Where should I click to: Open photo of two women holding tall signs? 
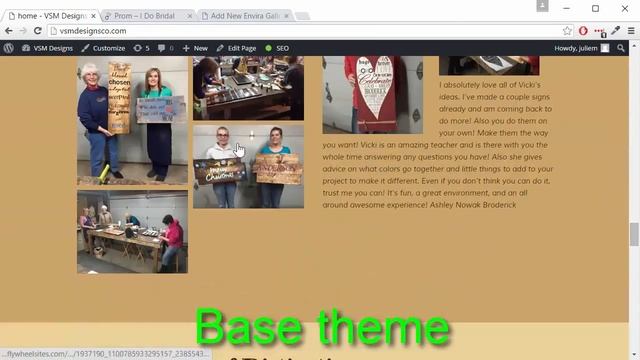click(133, 120)
